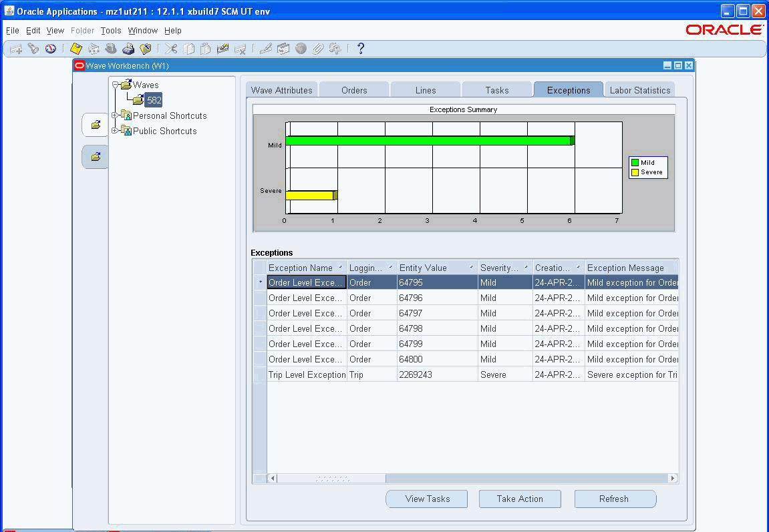Expand the Personal Shortcuts tree node
The image size is (769, 532).
[115, 115]
